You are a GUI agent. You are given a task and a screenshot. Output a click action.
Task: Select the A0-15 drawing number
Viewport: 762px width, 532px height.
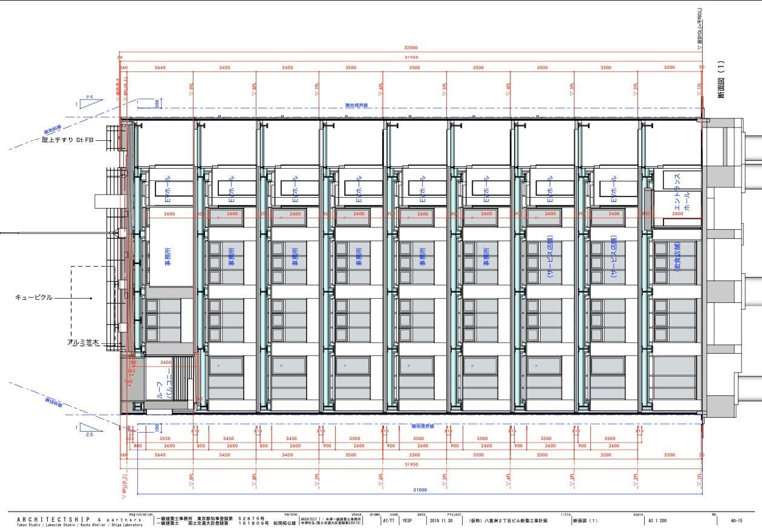point(736,520)
